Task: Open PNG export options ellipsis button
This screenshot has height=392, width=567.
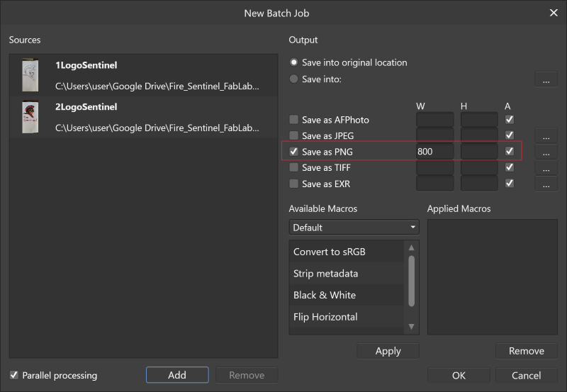Action: (x=545, y=152)
